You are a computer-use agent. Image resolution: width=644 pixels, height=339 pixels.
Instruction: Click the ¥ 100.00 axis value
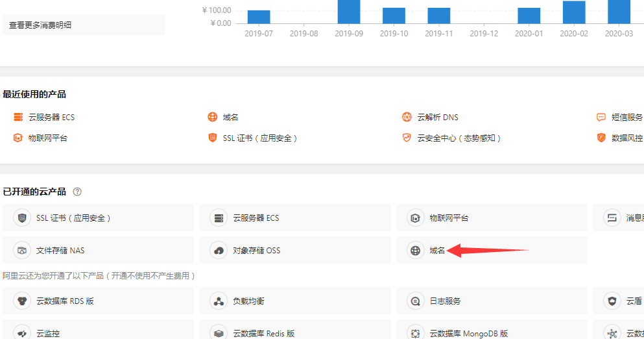click(x=217, y=10)
